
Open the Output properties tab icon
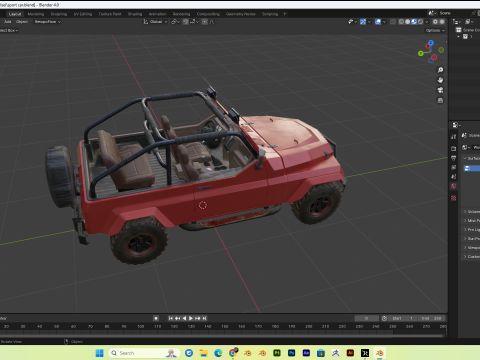[453, 158]
